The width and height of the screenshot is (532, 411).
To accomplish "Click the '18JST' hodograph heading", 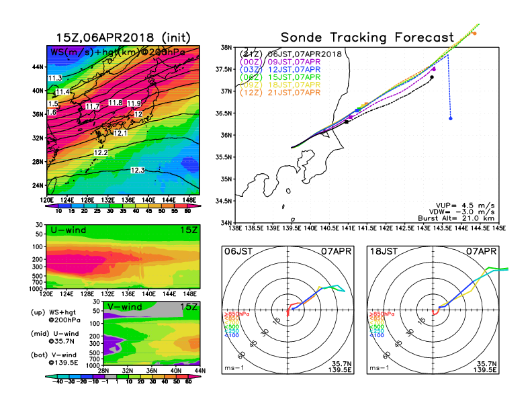I will pyautogui.click(x=384, y=251).
